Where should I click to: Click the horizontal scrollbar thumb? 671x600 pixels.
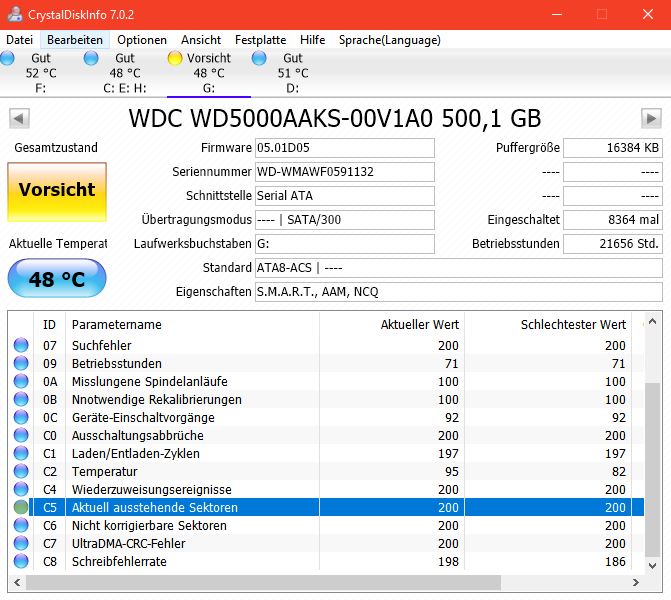[263, 582]
